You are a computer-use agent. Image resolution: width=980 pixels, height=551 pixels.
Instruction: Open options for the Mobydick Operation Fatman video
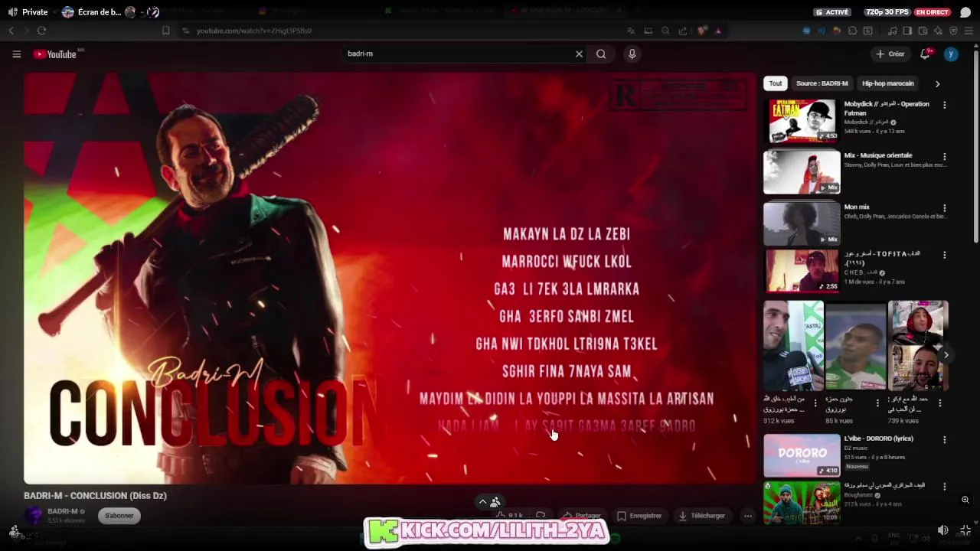pos(944,105)
